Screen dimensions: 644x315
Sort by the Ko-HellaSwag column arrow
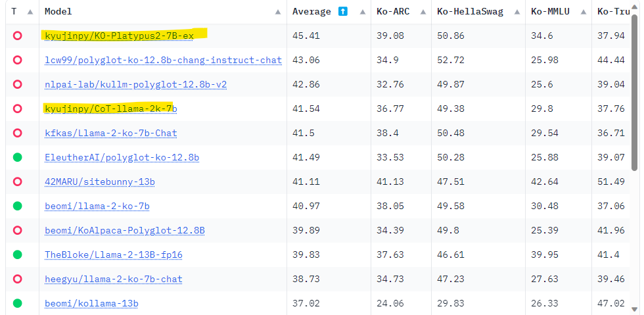(517, 12)
